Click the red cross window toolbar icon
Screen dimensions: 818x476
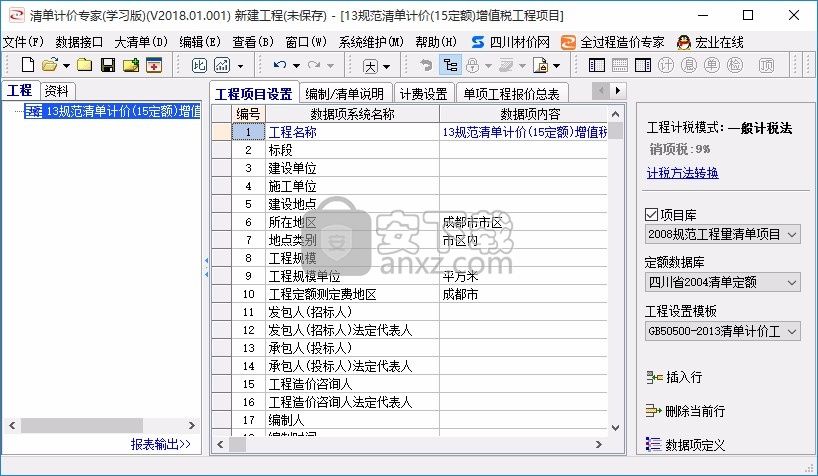pyautogui.click(x=154, y=65)
